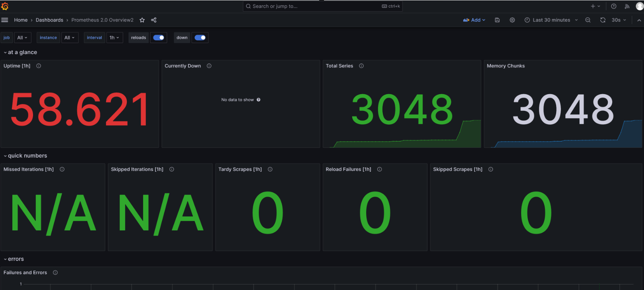644x290 pixels.
Task: Click the green 3048 Total Series value
Action: pos(402,109)
